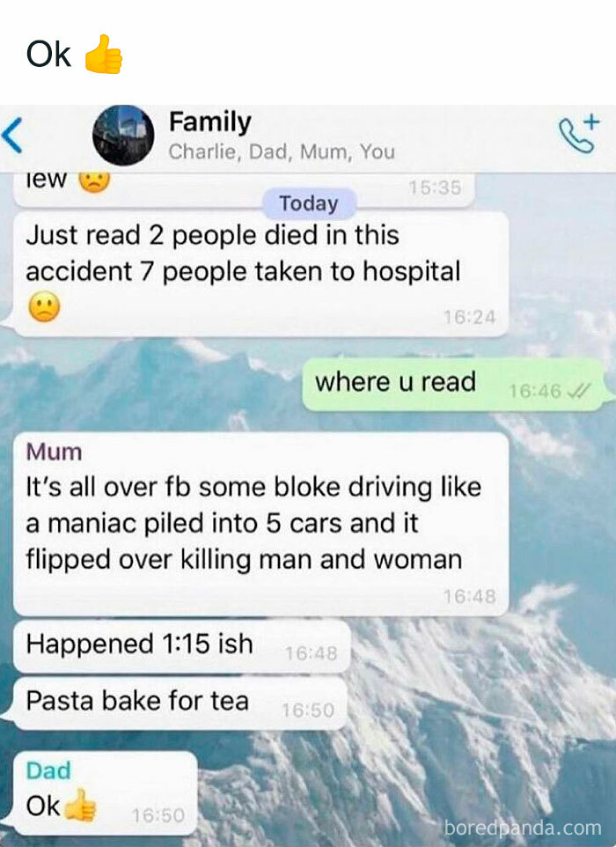Image resolution: width=616 pixels, height=847 pixels.
Task: Select the sad face emoji in accident message
Action: coord(44,306)
